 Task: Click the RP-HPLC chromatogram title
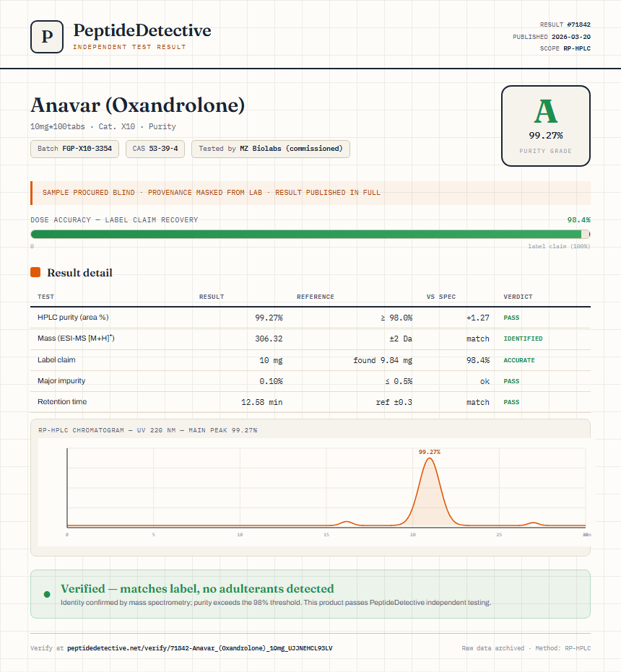click(147, 430)
